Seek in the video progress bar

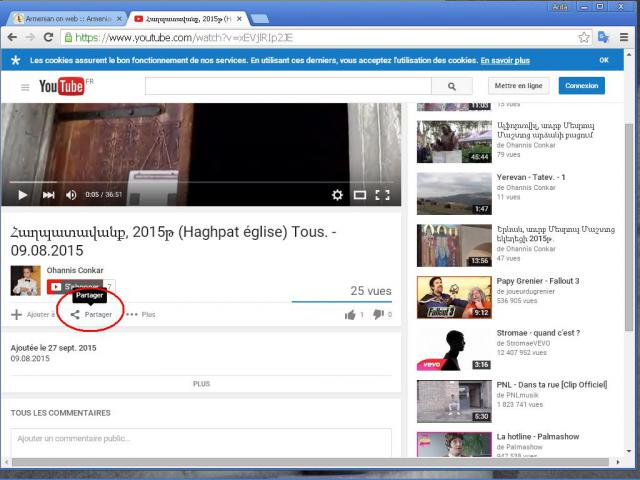point(201,182)
